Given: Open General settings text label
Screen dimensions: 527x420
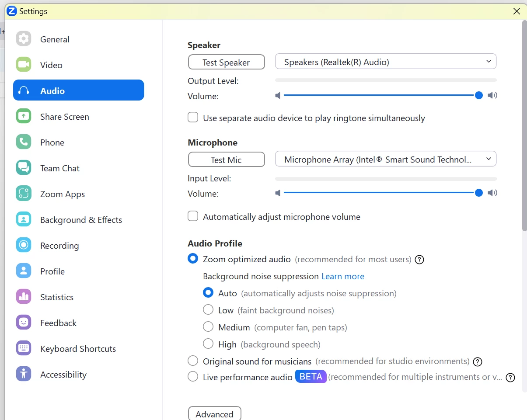Looking at the screenshot, I should 55,39.
